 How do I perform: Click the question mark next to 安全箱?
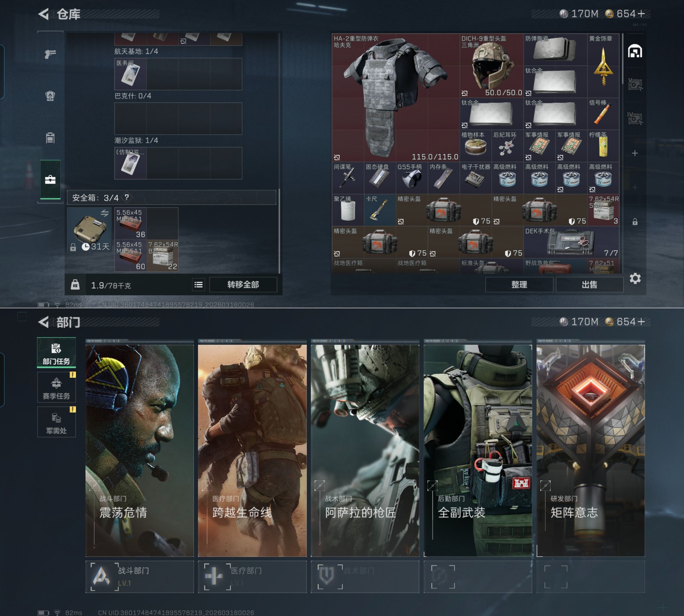127,197
